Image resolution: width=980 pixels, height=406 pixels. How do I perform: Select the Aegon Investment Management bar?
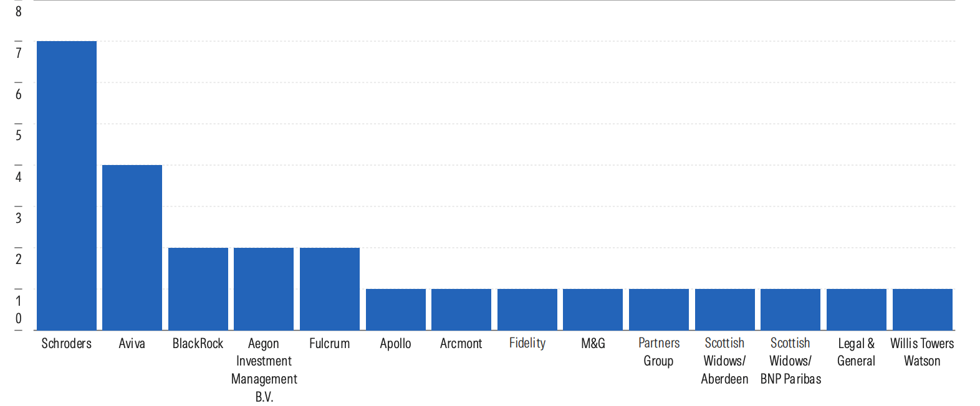pos(264,289)
